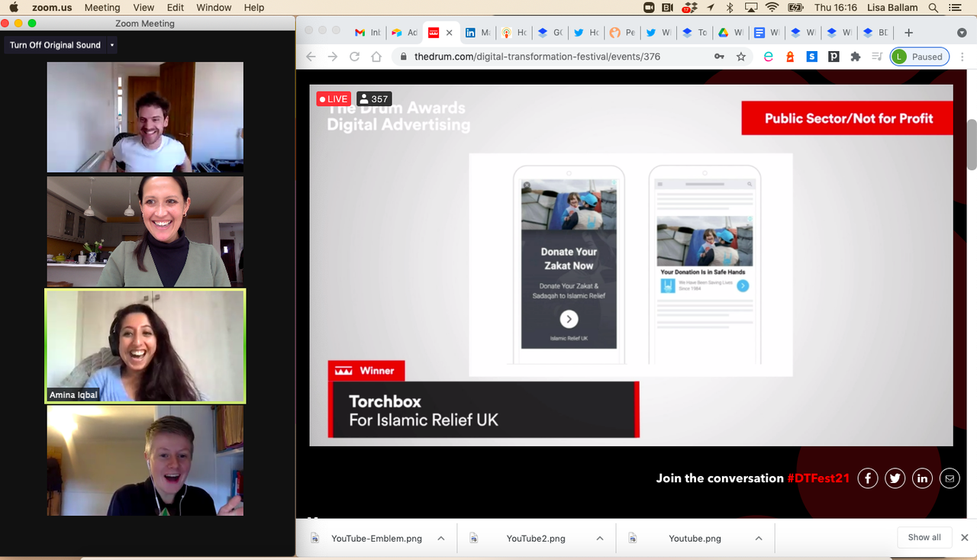The height and width of the screenshot is (560, 977).
Task: Open the saved password key icon
Action: 719,56
